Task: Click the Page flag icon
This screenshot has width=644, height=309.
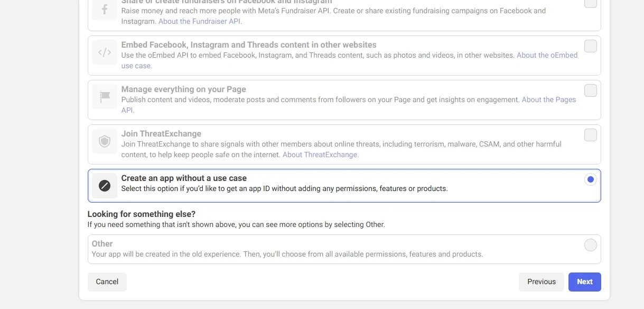Action: (x=105, y=97)
